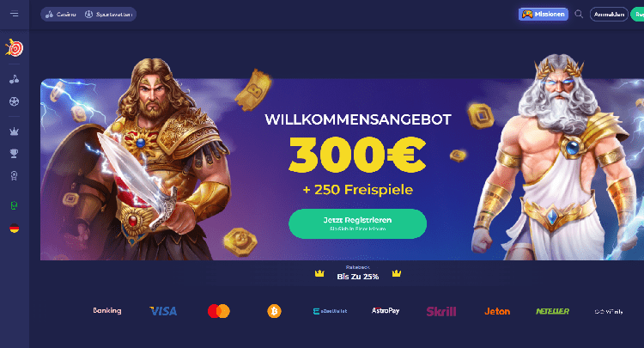Open the trophy tournaments icon in the sidebar

click(15, 154)
